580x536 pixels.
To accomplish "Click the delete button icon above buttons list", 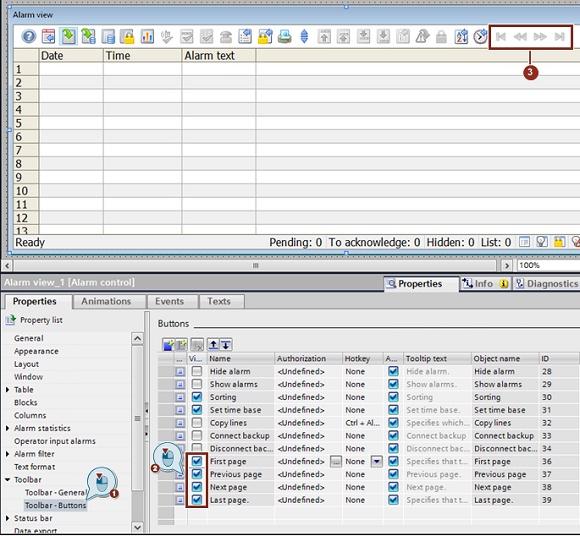I will pos(198,345).
